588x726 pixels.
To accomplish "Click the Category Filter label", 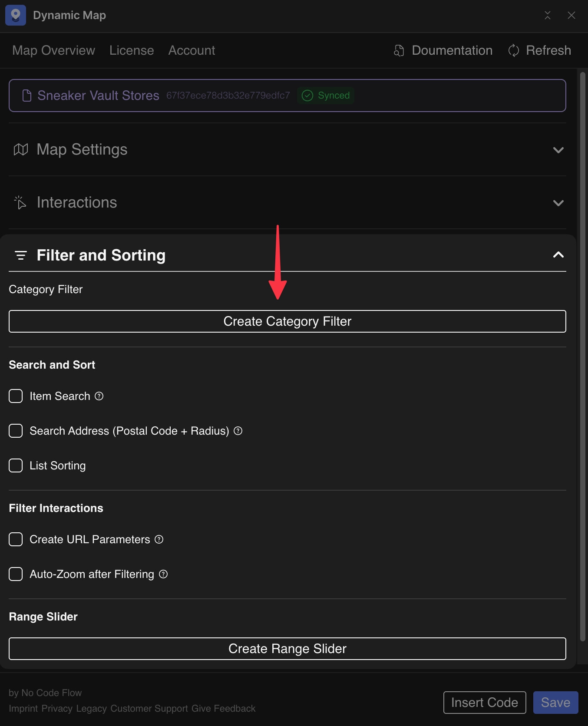I will (46, 290).
